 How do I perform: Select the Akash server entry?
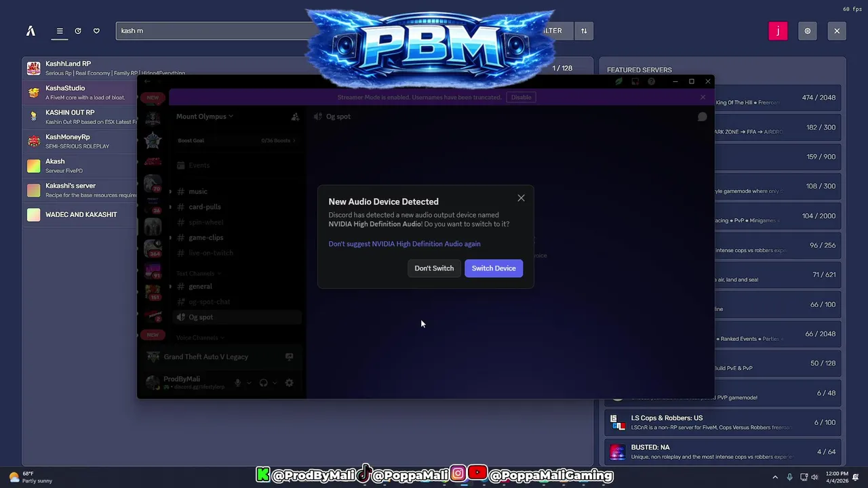[81, 165]
